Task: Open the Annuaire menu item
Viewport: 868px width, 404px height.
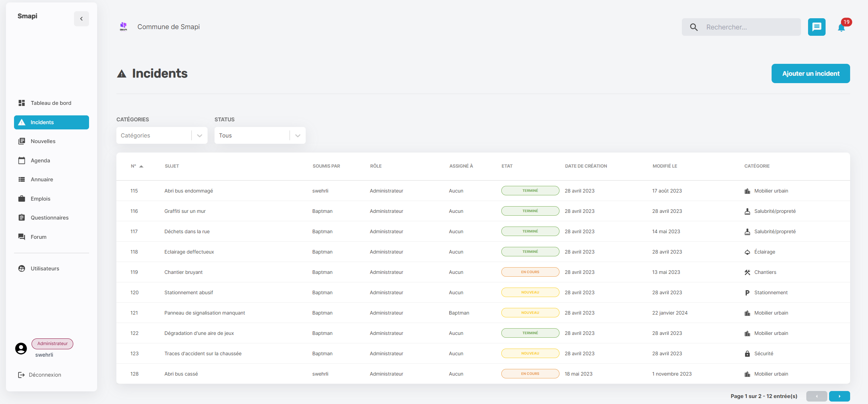Action: (41, 179)
